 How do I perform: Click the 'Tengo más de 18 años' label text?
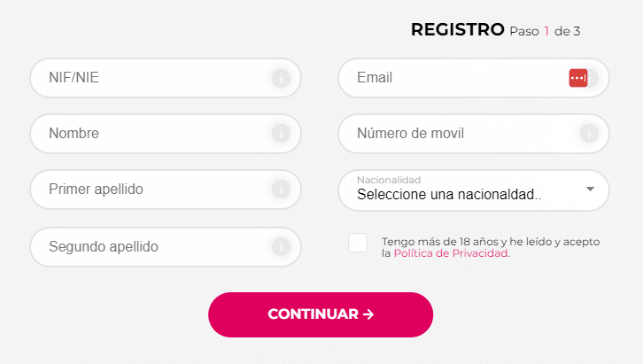(490, 241)
